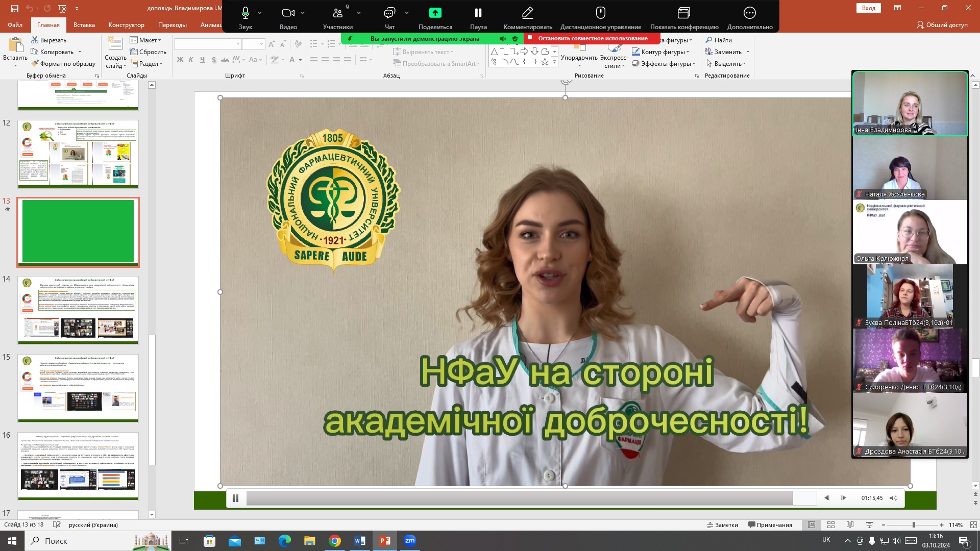
Task: Step the video back one frame
Action: point(826,498)
